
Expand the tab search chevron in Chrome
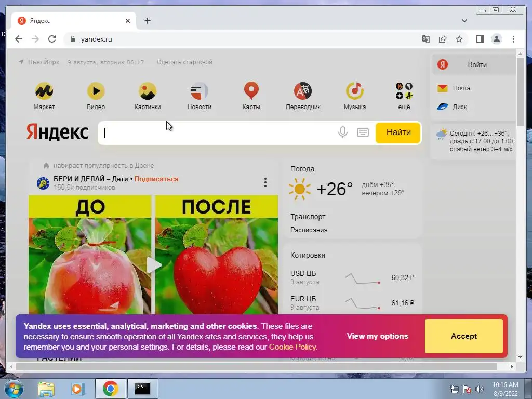(464, 21)
